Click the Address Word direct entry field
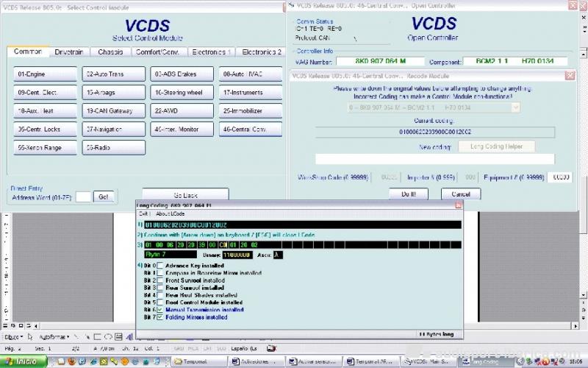The width and height of the screenshot is (588, 368). coord(83,197)
